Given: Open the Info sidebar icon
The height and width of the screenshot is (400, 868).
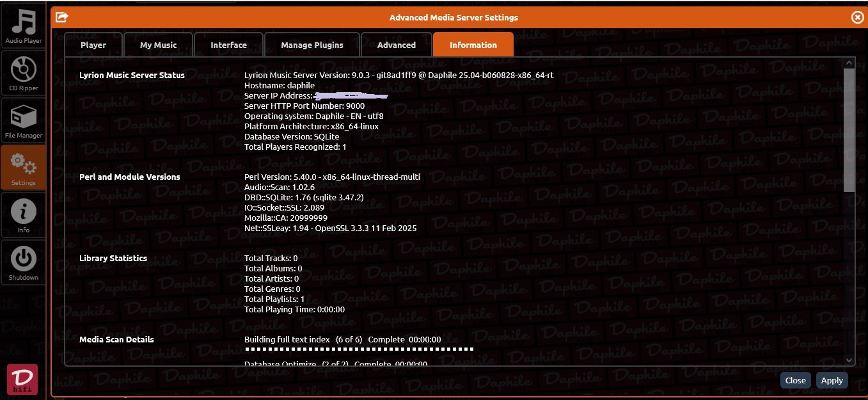Looking at the screenshot, I should click(23, 214).
